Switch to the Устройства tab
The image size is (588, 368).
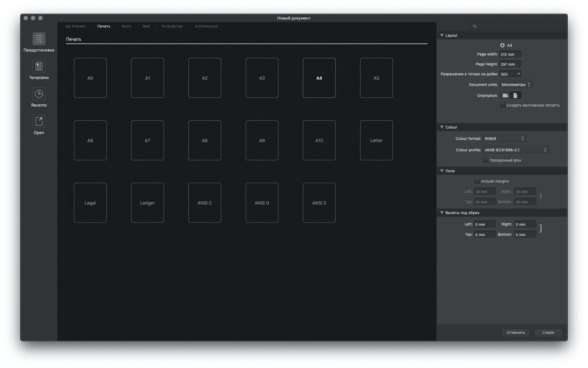pos(172,26)
